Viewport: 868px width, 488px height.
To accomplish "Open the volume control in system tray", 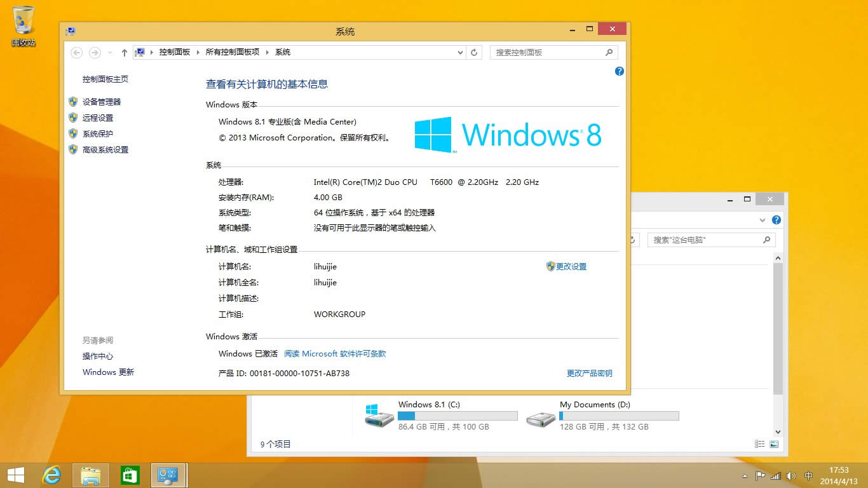I will point(791,475).
